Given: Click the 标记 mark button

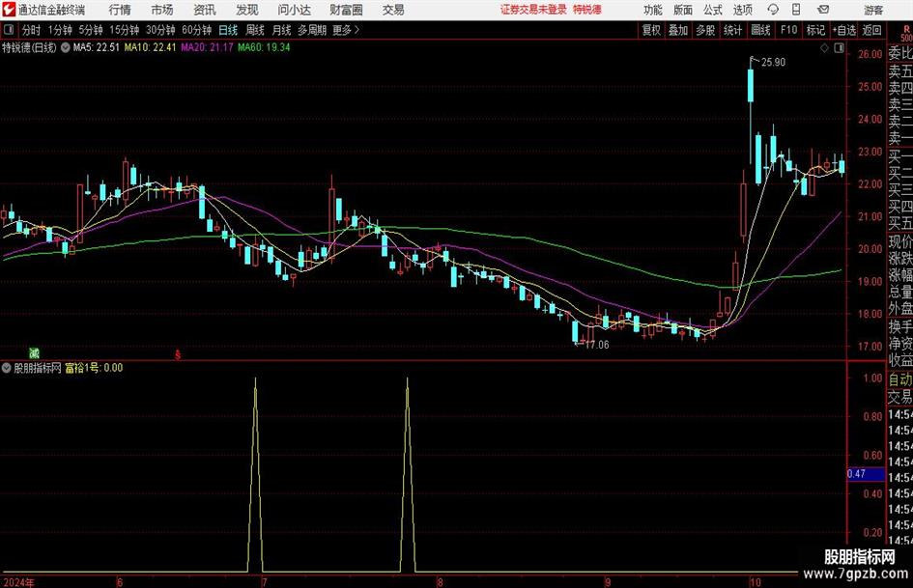Looking at the screenshot, I should pyautogui.click(x=815, y=30).
